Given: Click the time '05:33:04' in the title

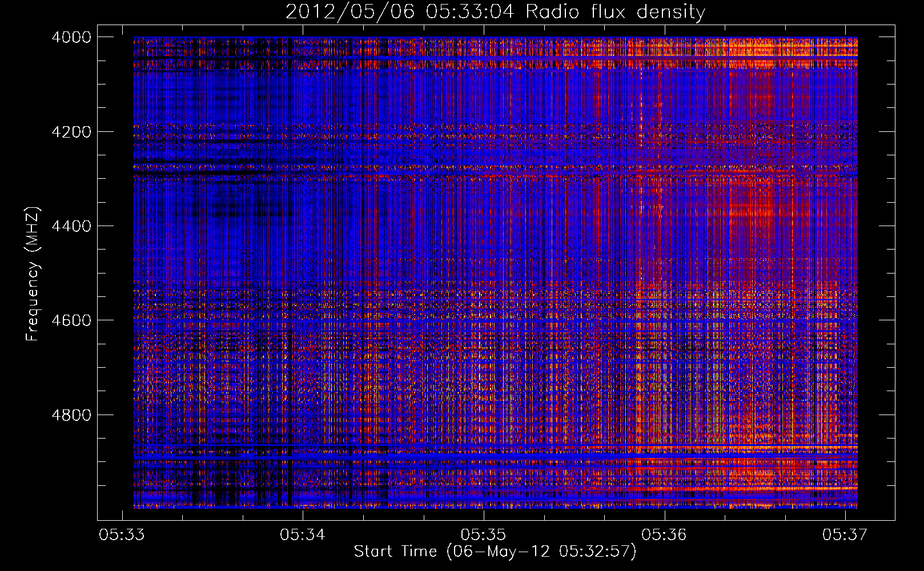Looking at the screenshot, I should coord(471,12).
